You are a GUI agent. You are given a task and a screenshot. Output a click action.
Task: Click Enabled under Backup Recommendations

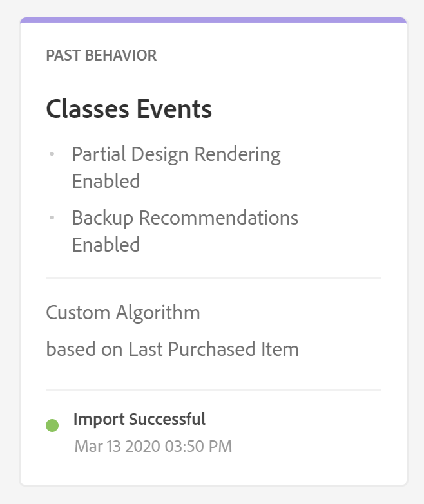(x=106, y=245)
